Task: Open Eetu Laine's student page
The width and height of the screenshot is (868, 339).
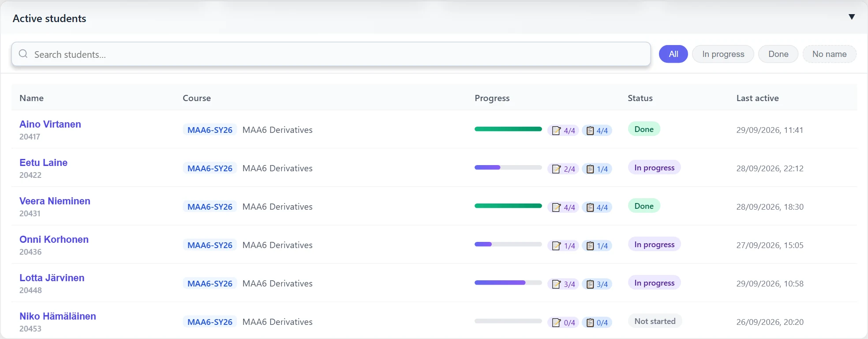Action: coord(43,162)
